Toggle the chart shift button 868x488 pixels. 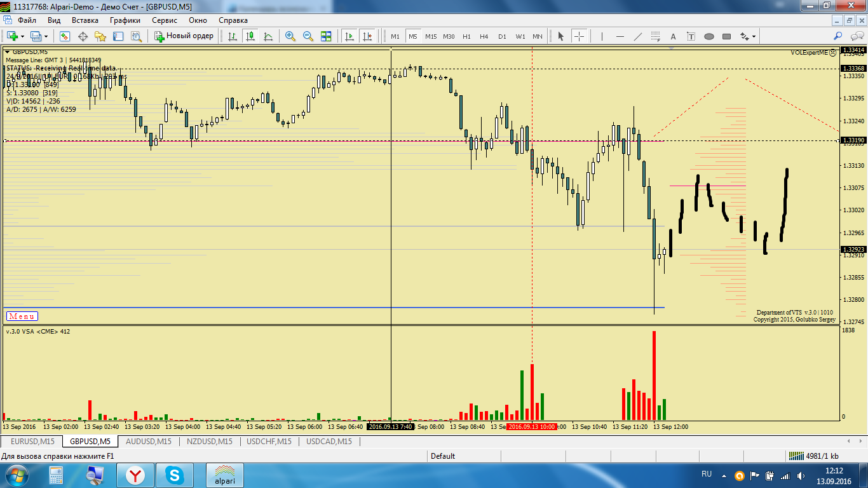tap(367, 36)
